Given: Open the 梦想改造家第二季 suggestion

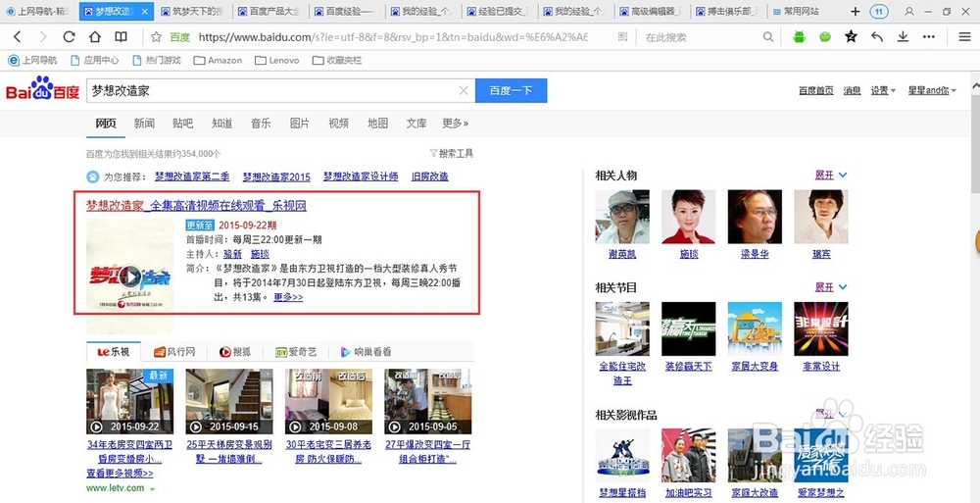Looking at the screenshot, I should click(192, 176).
